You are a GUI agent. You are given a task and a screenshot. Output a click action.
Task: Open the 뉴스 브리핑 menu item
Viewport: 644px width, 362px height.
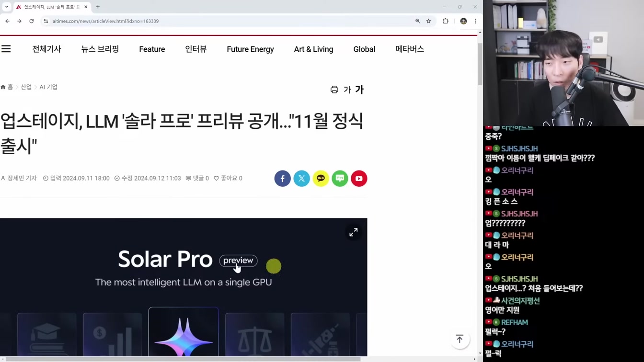coord(100,49)
